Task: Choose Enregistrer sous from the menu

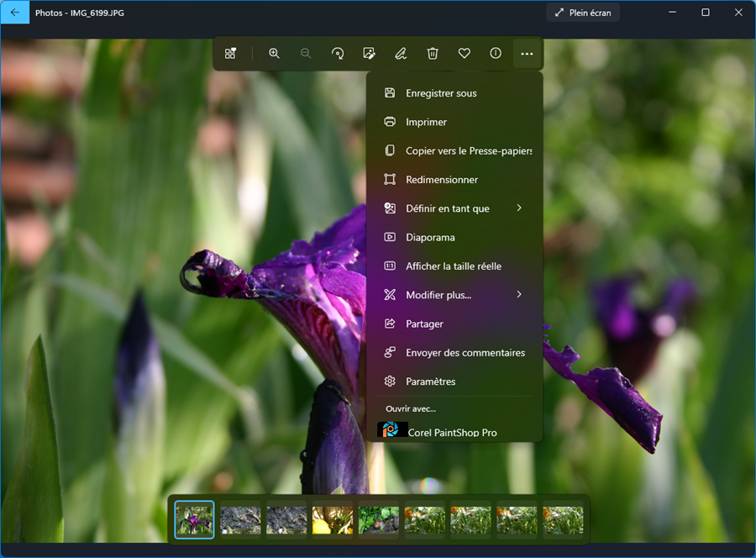Action: [441, 93]
